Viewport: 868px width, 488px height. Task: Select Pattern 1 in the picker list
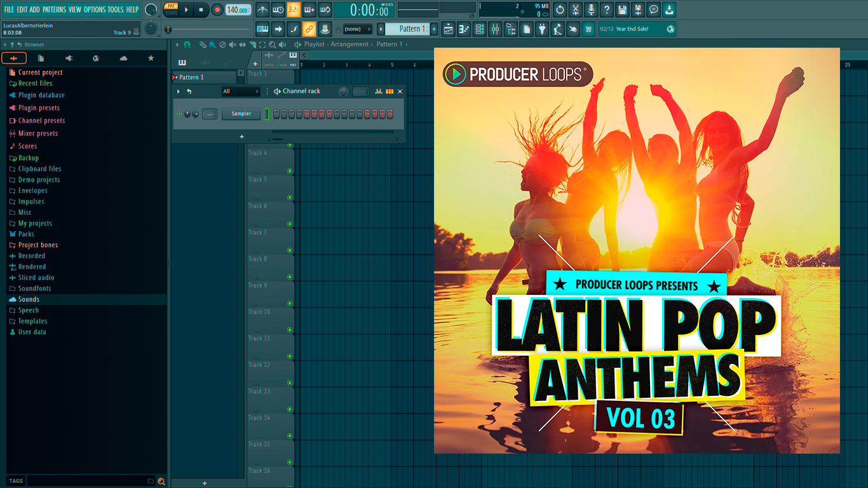(204, 77)
